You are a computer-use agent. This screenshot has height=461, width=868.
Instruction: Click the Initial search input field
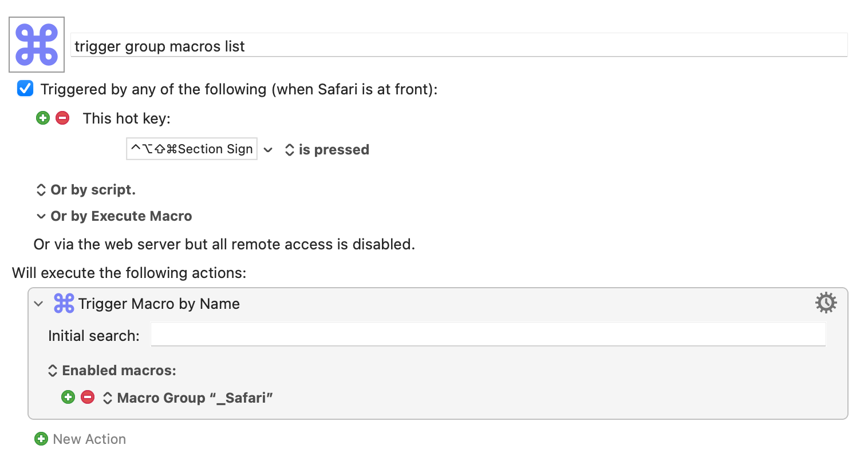click(488, 335)
